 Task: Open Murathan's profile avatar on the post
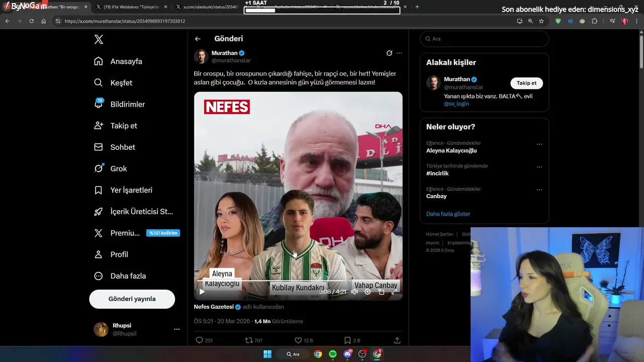tap(201, 56)
